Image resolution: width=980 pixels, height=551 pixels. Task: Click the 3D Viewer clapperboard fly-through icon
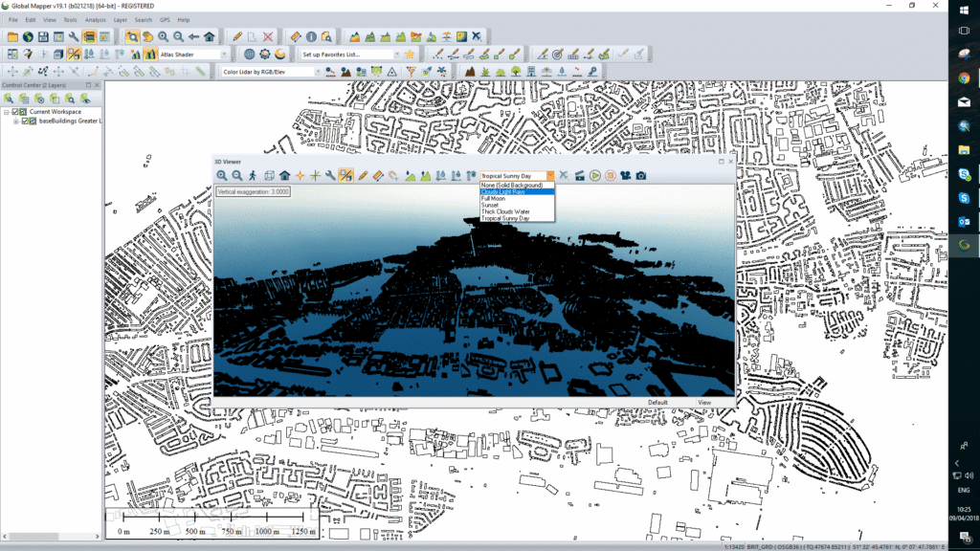(x=579, y=176)
